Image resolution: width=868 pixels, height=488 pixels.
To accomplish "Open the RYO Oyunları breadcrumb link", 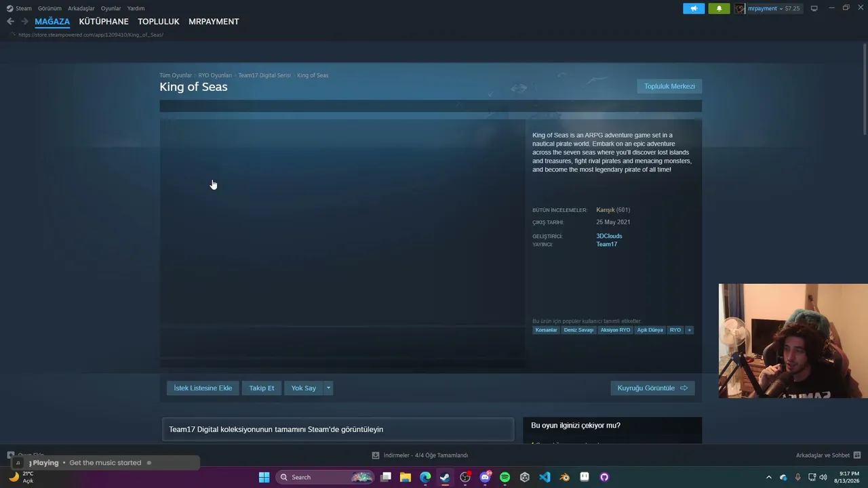I will [215, 75].
